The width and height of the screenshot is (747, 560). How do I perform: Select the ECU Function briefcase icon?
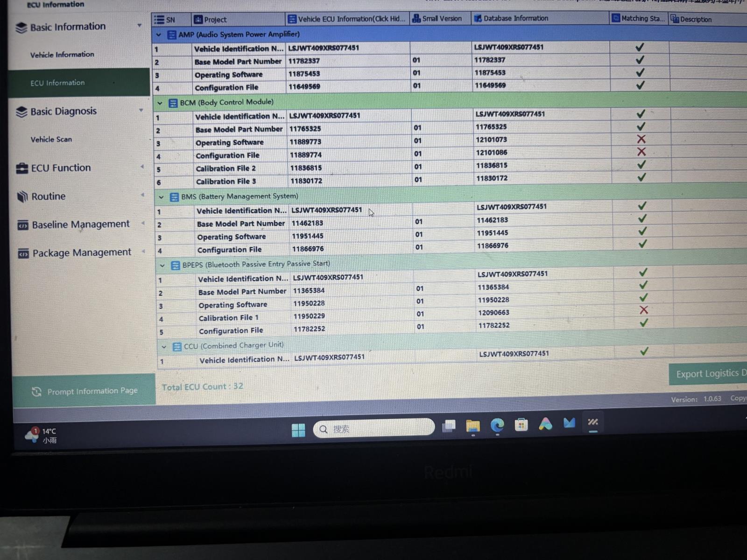pos(21,167)
